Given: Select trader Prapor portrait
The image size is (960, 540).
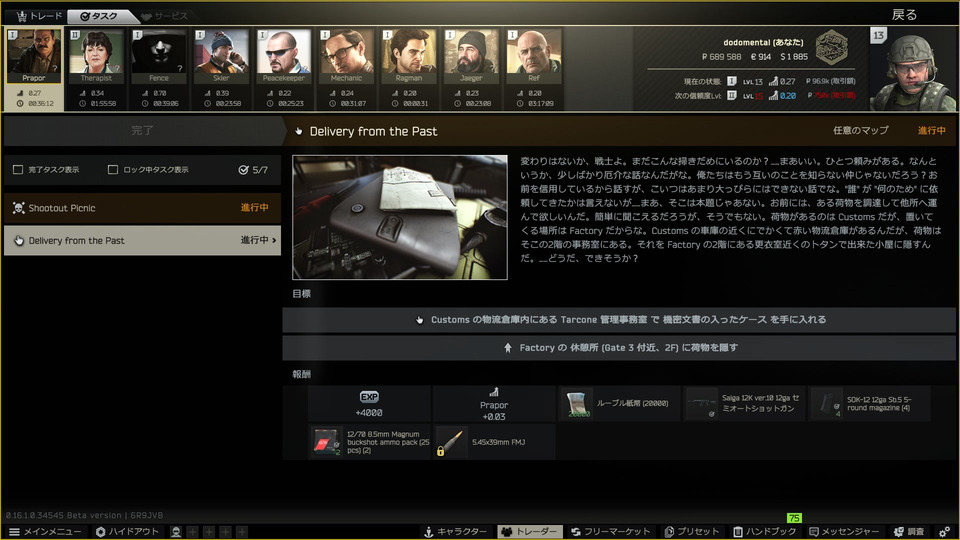Looking at the screenshot, I should [x=34, y=56].
